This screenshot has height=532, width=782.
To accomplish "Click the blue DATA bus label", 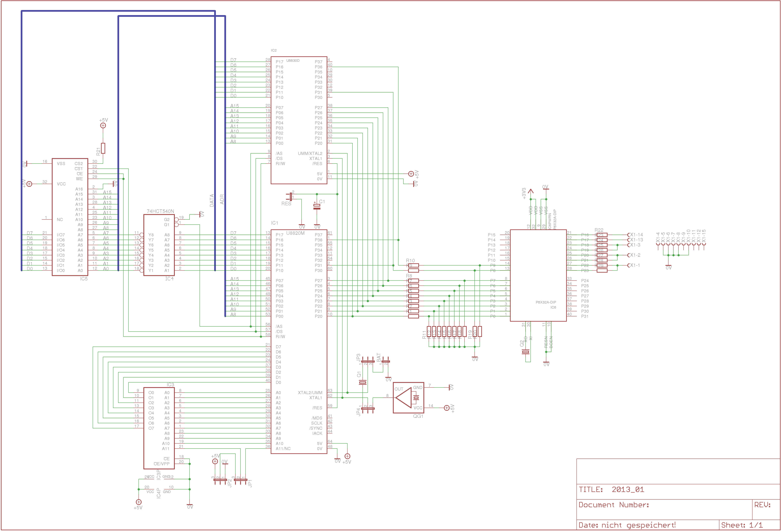I will click(212, 200).
